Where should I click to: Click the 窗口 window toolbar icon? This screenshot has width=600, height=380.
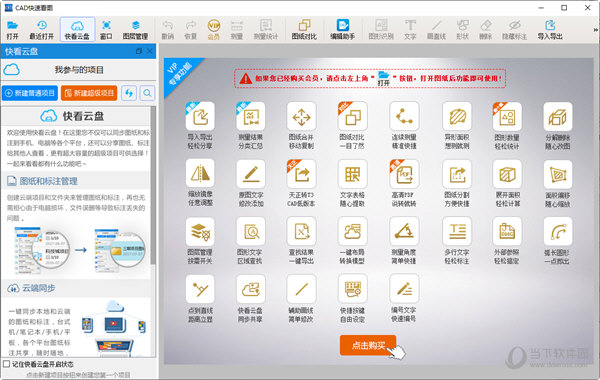point(106,30)
